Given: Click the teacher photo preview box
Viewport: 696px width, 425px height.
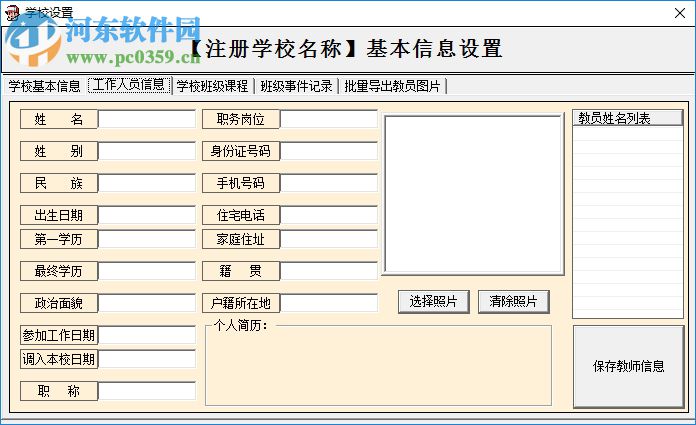Looking at the screenshot, I should (x=474, y=195).
